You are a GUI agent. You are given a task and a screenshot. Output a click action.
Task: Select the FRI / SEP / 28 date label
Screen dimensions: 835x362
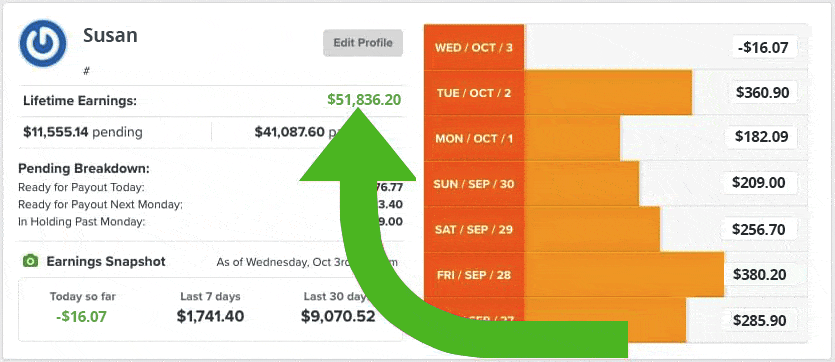pyautogui.click(x=474, y=275)
